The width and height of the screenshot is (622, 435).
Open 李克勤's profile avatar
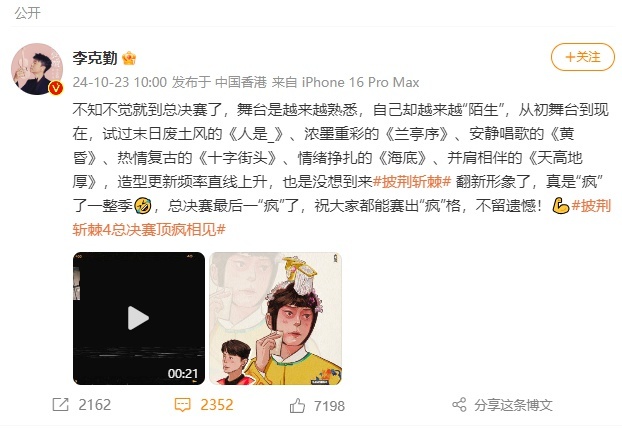[36, 69]
